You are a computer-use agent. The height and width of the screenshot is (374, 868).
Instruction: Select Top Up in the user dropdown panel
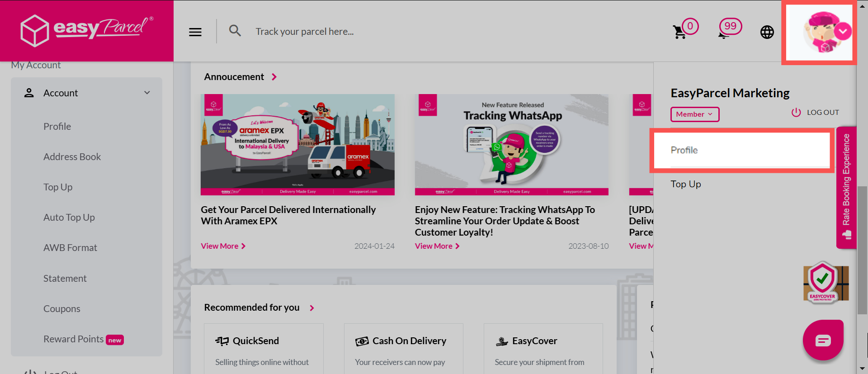pyautogui.click(x=686, y=184)
